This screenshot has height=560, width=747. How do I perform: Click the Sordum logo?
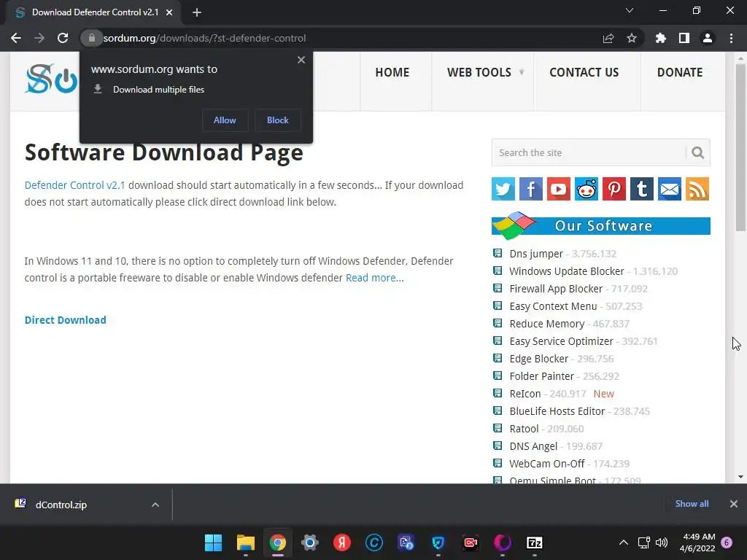52,79
